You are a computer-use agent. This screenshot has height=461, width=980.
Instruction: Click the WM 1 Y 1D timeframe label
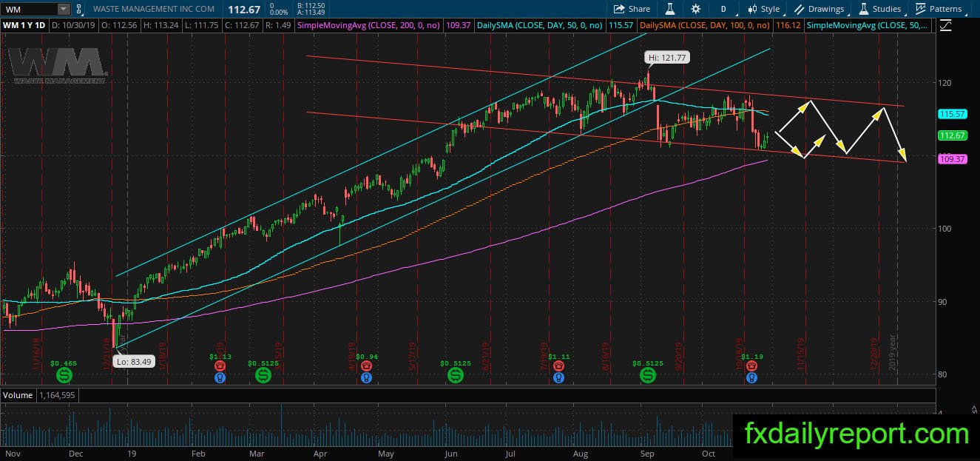[24, 25]
